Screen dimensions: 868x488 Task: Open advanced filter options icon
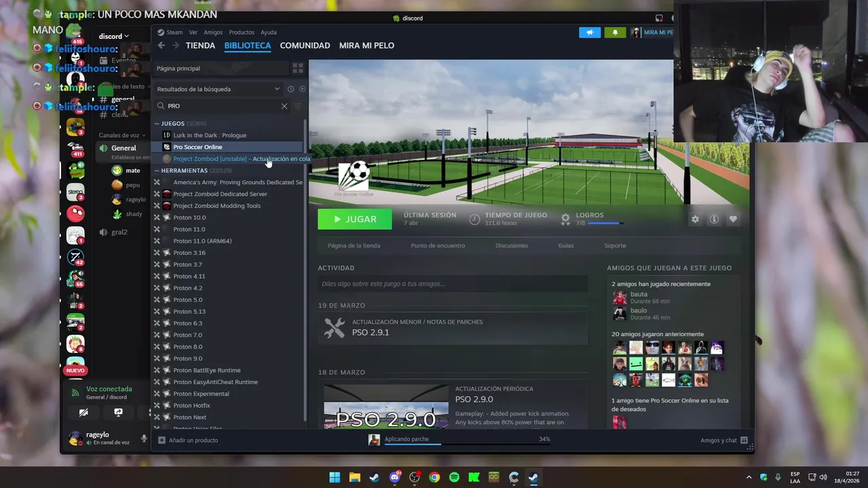[298, 106]
